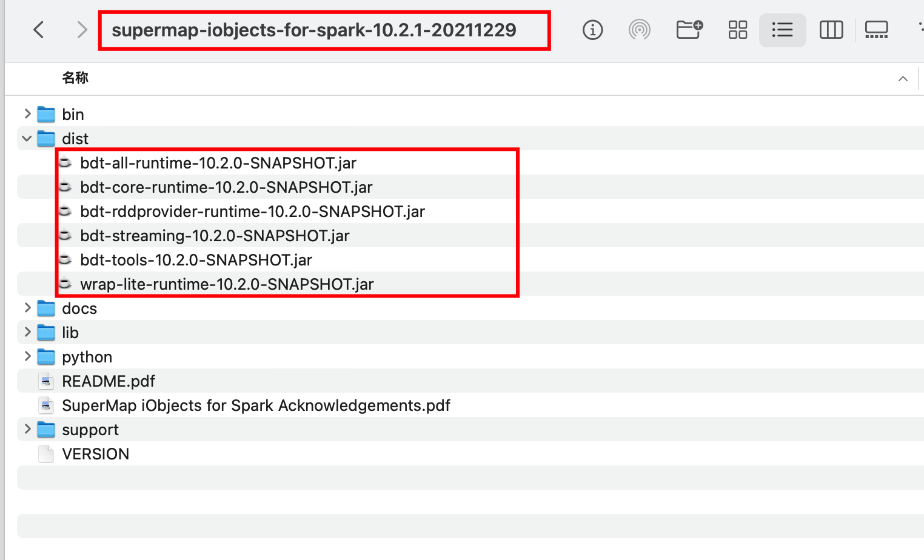Expand the support folder
The width and height of the screenshot is (924, 560).
(x=27, y=429)
